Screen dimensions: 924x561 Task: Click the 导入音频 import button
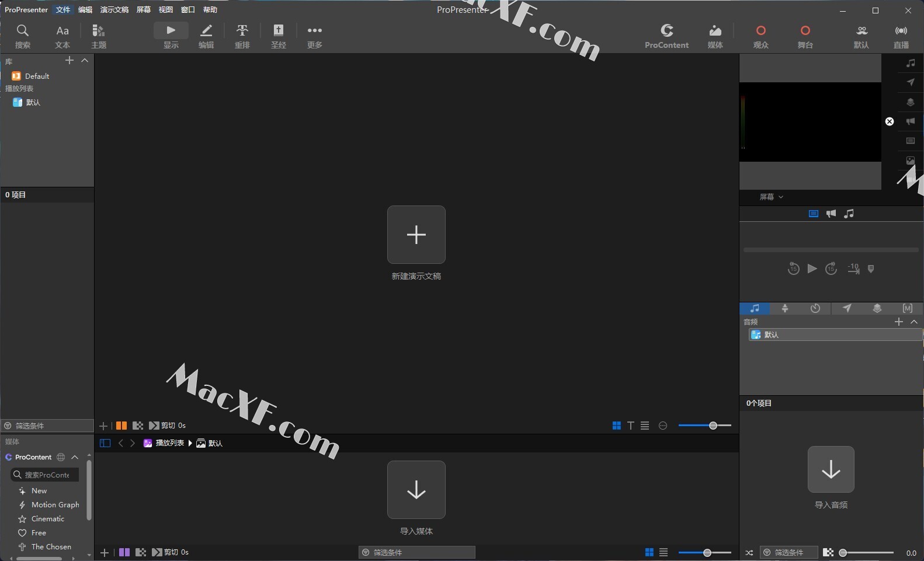click(x=831, y=469)
